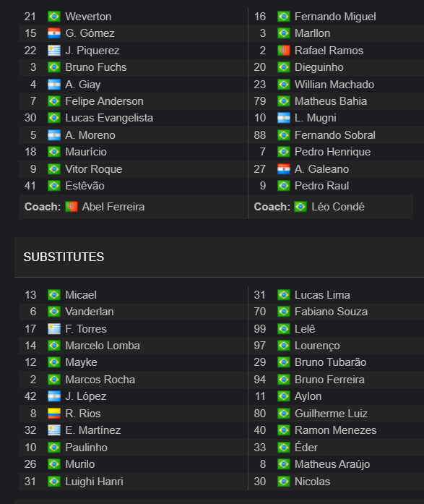Screen dimensions: 424x504
Task: Click Uruguay flag beside J. Piquerez
Action: point(54,51)
